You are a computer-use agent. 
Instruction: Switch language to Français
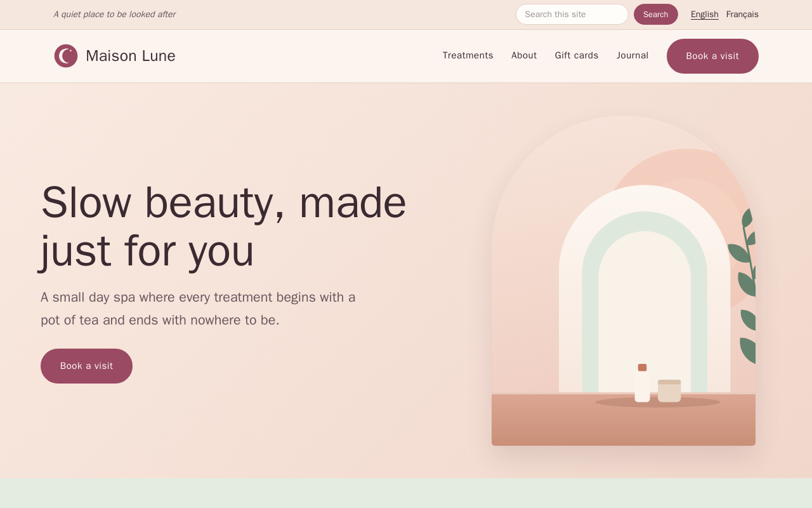742,14
